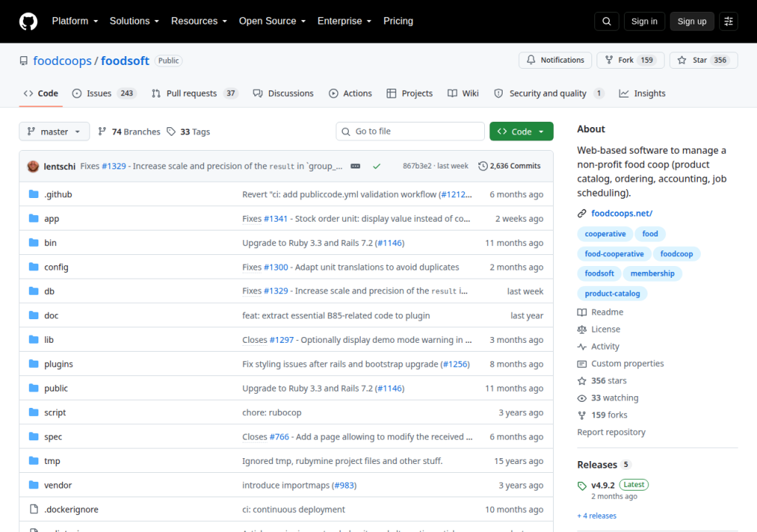Screen dimensions: 757x532
Task: Open the clock history icon for commits
Action: (x=483, y=166)
